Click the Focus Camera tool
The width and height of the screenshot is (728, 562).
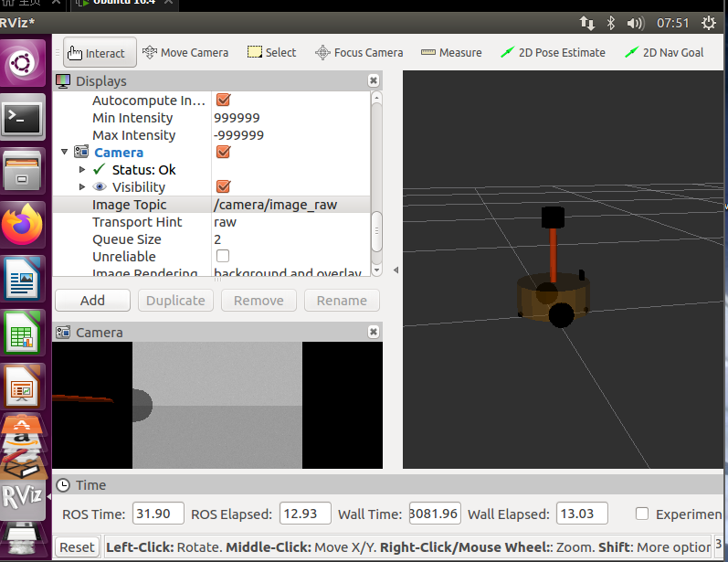point(359,52)
